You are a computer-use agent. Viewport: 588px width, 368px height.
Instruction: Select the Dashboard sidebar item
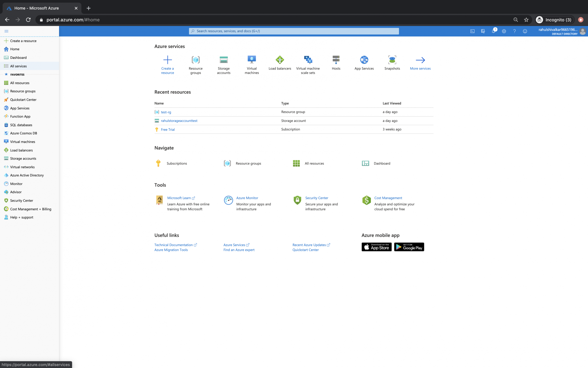[x=18, y=57]
